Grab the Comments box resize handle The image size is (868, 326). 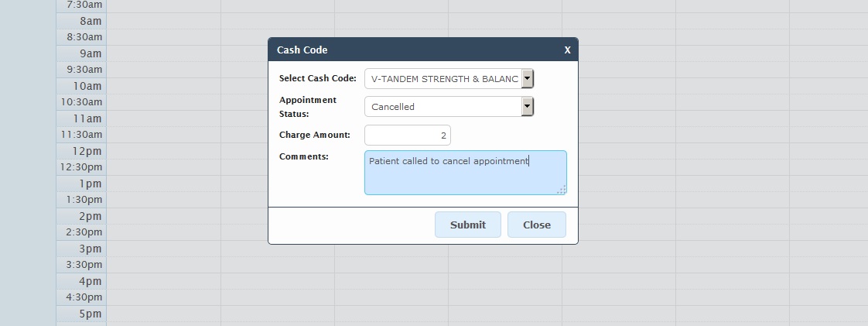pos(562,190)
